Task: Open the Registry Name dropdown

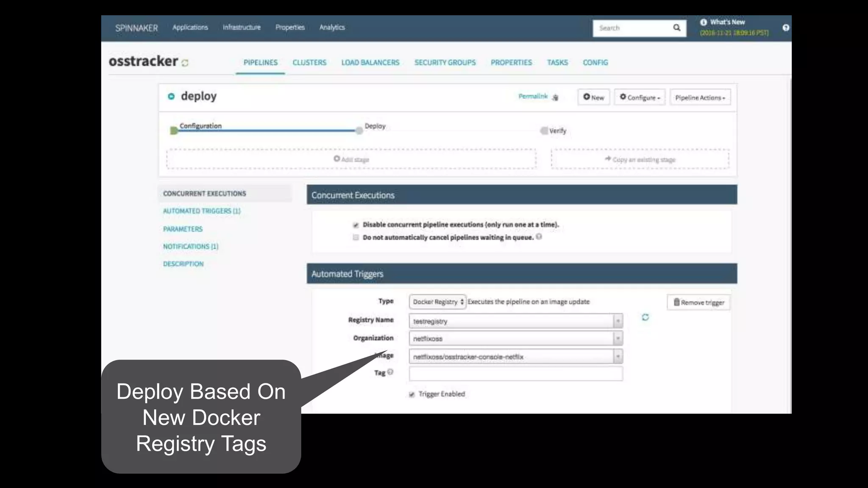Action: pyautogui.click(x=516, y=321)
